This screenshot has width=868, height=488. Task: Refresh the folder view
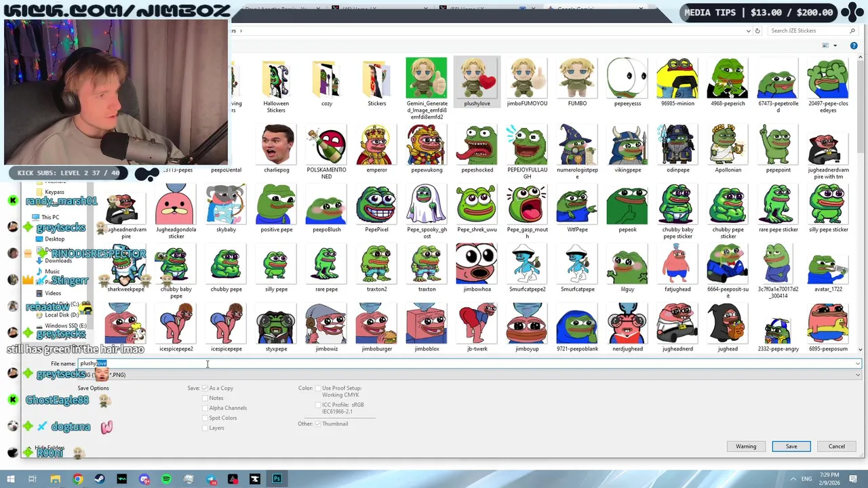(757, 30)
